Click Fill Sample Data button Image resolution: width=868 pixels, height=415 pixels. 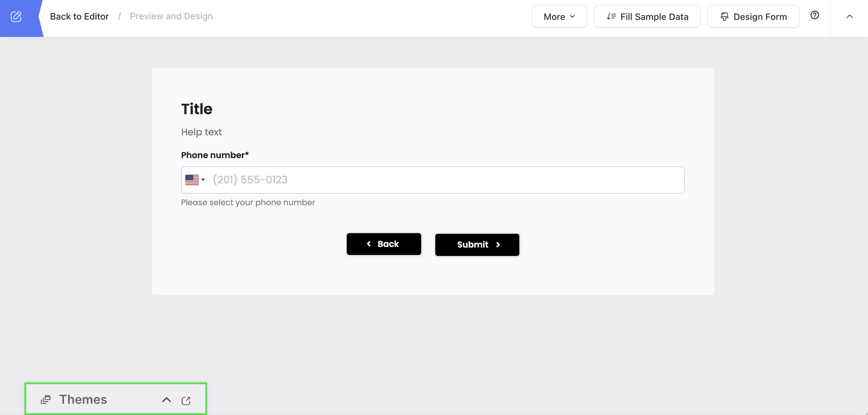click(647, 16)
